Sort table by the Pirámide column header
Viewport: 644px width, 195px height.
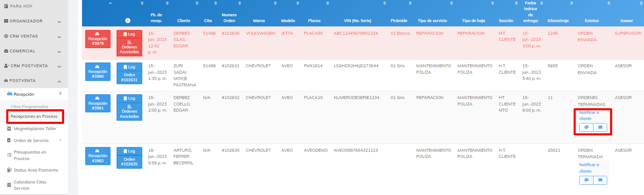coord(398,20)
